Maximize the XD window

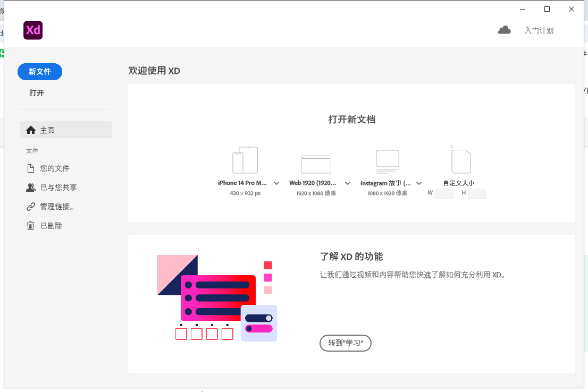coord(547,9)
